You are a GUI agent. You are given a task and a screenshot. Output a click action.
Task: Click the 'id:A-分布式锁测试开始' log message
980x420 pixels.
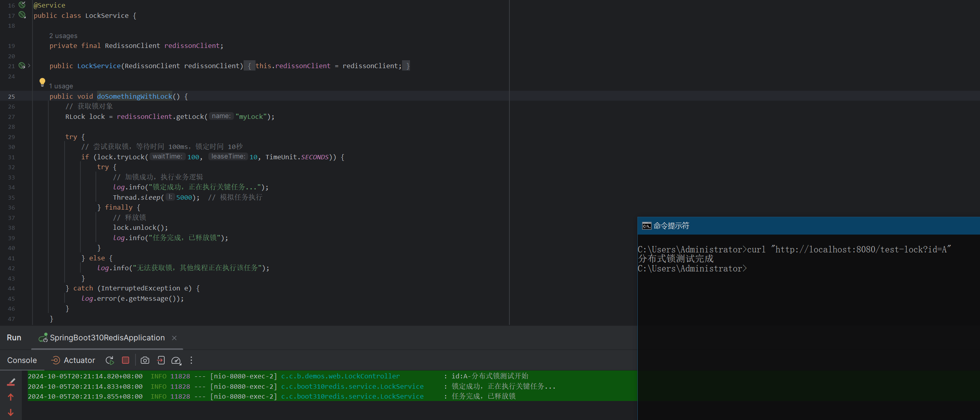click(490, 376)
